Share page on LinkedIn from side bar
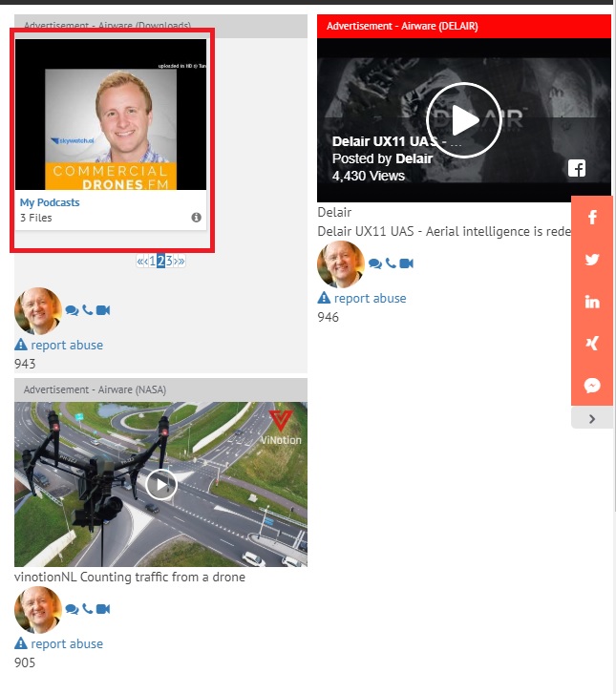 coord(592,302)
